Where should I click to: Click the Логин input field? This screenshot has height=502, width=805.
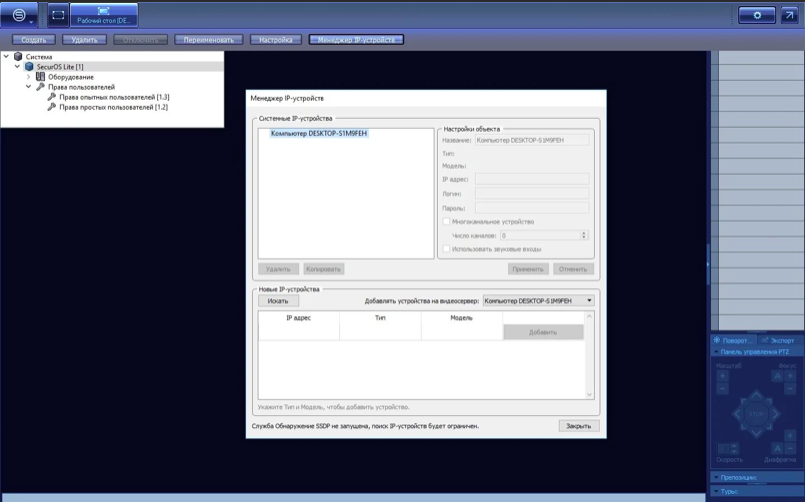(532, 194)
